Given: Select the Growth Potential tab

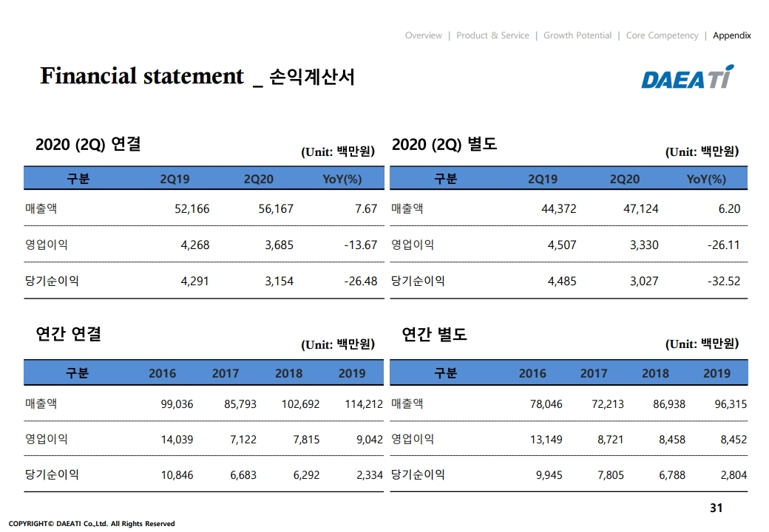Looking at the screenshot, I should [x=577, y=35].
